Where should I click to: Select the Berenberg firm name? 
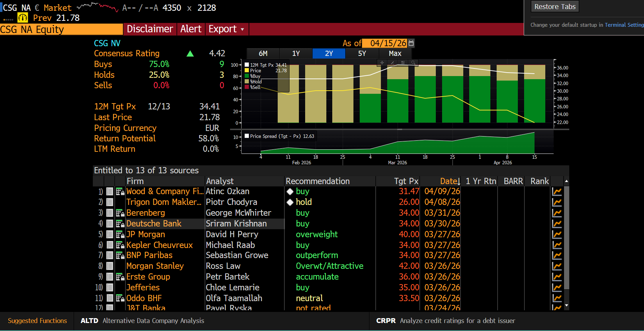(146, 213)
